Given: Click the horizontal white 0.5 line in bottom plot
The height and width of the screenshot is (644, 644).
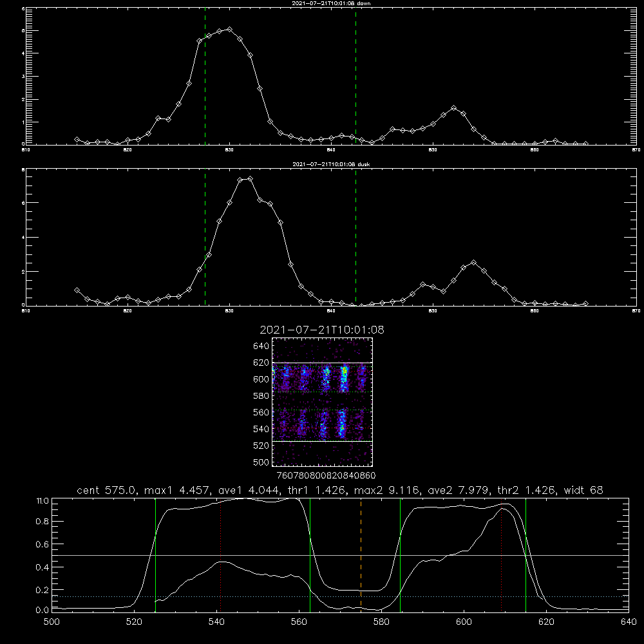Looking at the screenshot, I should pos(340,555).
